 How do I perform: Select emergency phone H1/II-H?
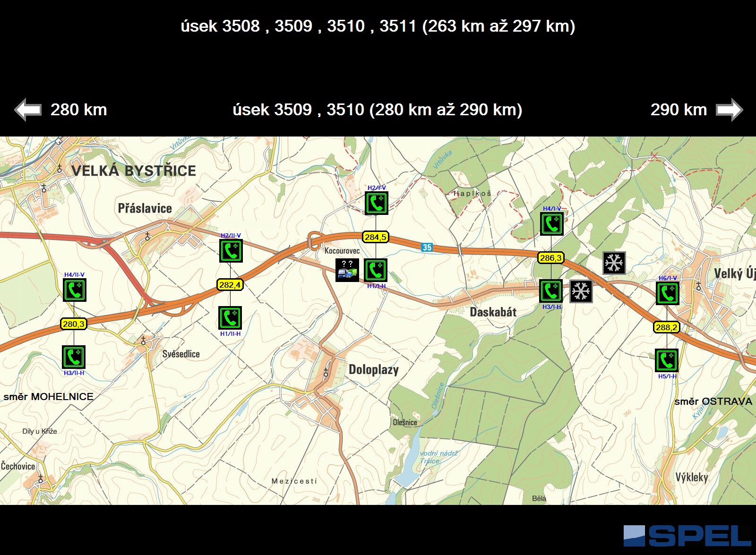[230, 318]
